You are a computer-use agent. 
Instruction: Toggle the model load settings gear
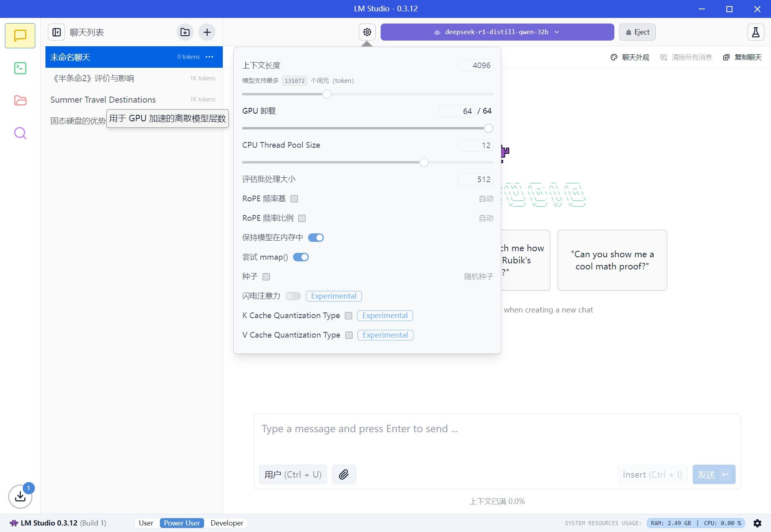pyautogui.click(x=367, y=32)
